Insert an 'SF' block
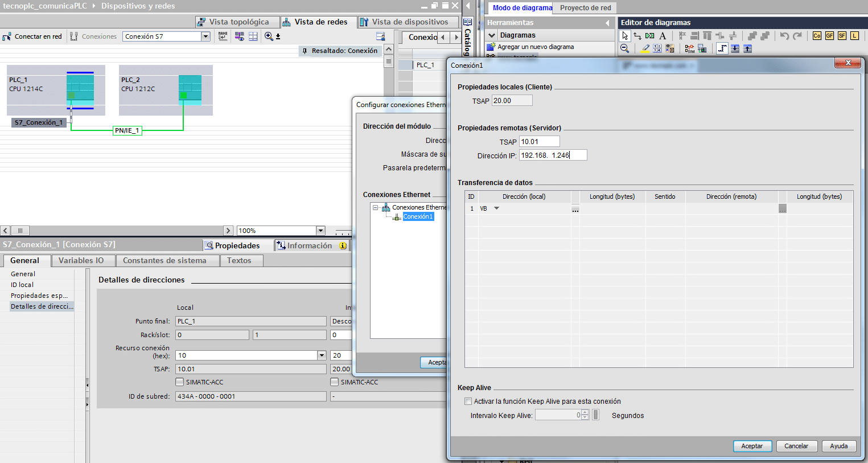Screen dimensions: 868x463 point(842,35)
